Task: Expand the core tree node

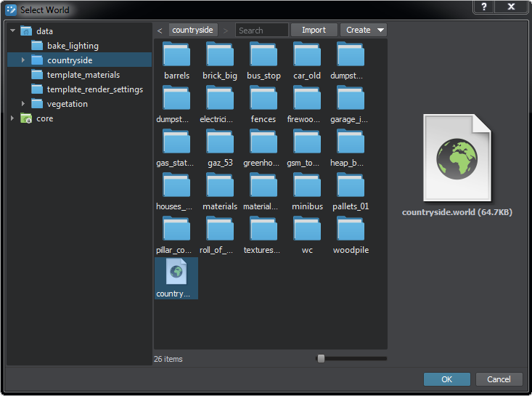Action: 13,118
